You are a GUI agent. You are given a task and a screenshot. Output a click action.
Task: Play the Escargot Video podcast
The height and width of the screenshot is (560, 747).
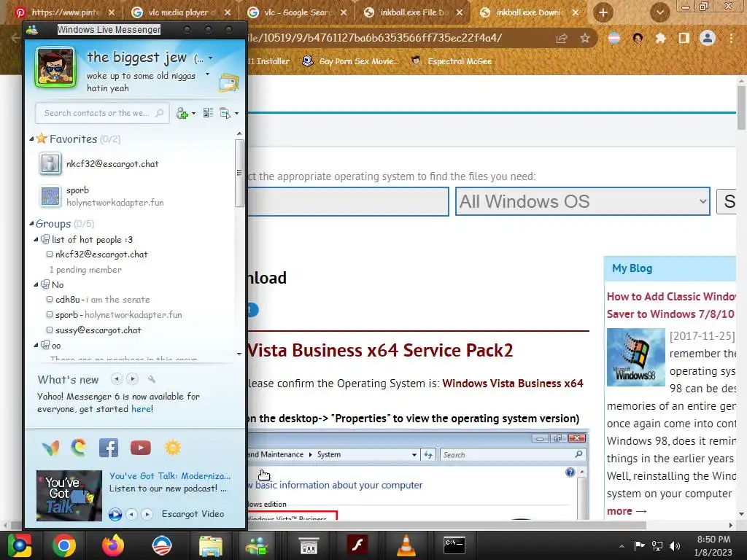(x=115, y=514)
